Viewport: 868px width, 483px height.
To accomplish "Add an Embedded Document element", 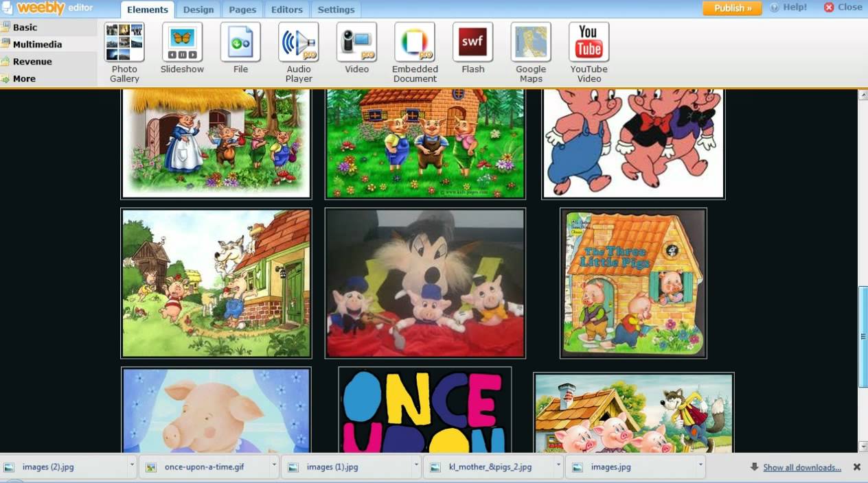I will point(415,52).
